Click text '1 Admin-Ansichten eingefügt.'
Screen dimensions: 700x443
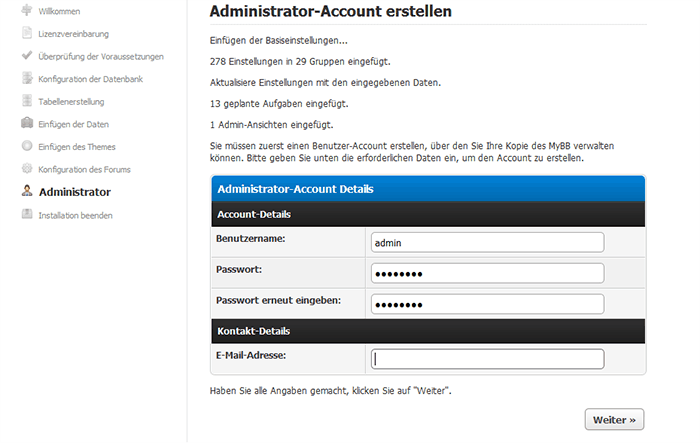[271, 125]
